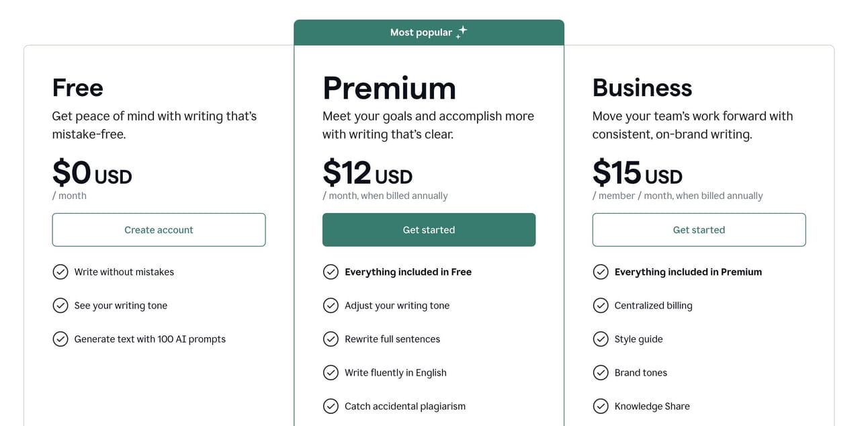Start the Premium plan with Get started
This screenshot has width=868, height=426.
click(x=429, y=230)
